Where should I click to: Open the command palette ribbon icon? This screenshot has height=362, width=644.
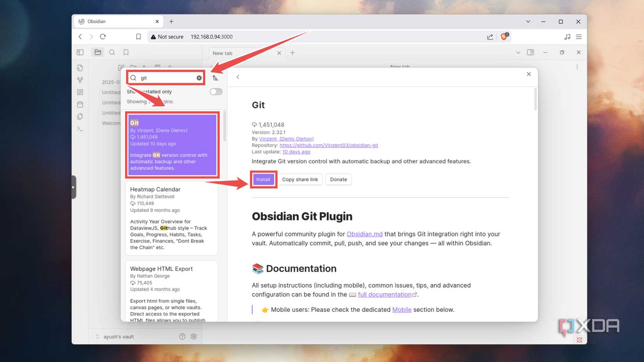(x=80, y=128)
